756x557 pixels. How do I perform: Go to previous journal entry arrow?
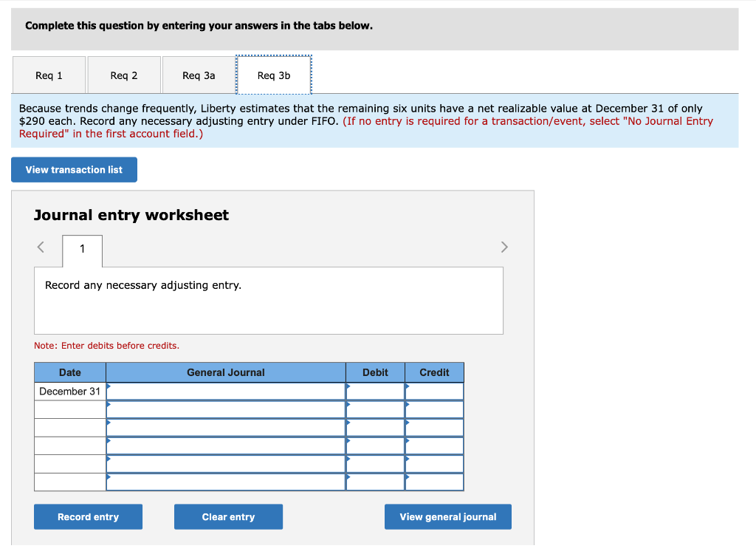41,247
